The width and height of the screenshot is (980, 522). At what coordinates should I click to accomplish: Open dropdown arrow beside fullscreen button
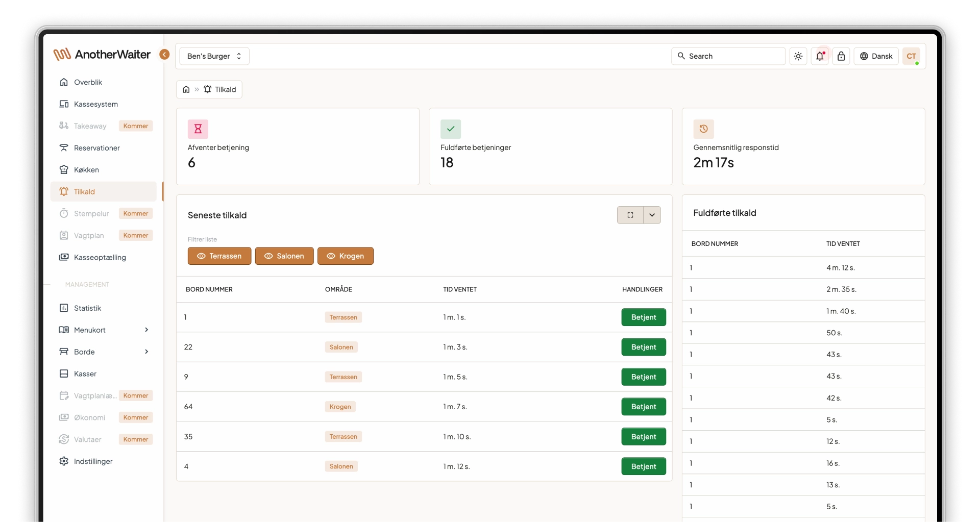click(652, 215)
